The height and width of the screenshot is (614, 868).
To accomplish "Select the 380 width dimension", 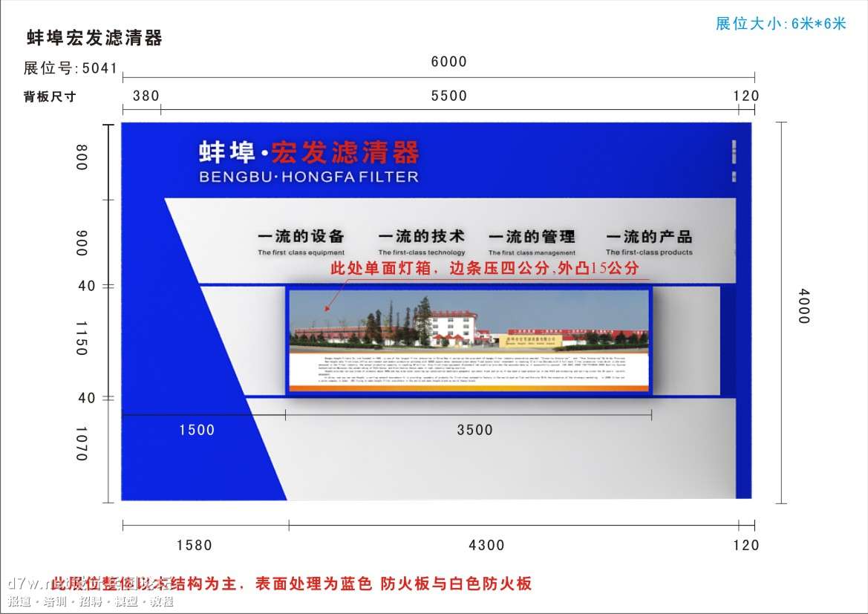I will click(146, 96).
